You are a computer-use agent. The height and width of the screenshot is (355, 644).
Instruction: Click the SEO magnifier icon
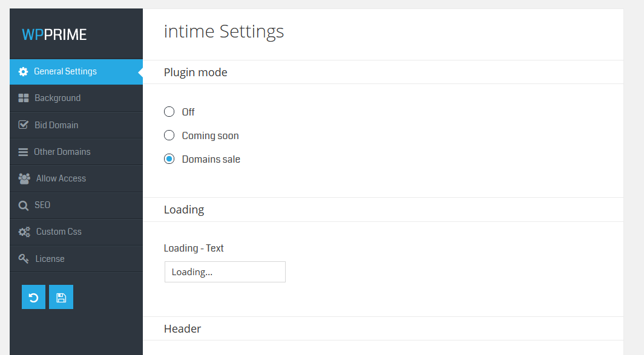[x=23, y=206]
